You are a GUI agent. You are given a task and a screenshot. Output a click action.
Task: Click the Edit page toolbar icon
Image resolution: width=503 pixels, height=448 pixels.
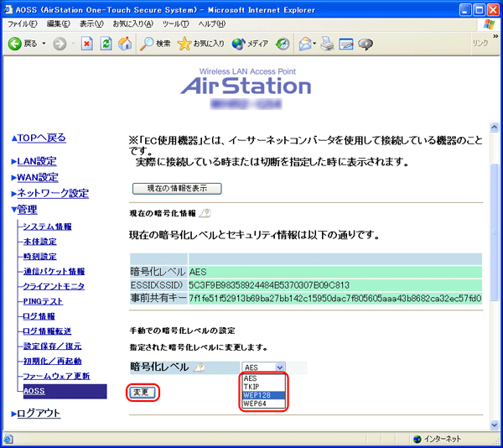pos(345,44)
